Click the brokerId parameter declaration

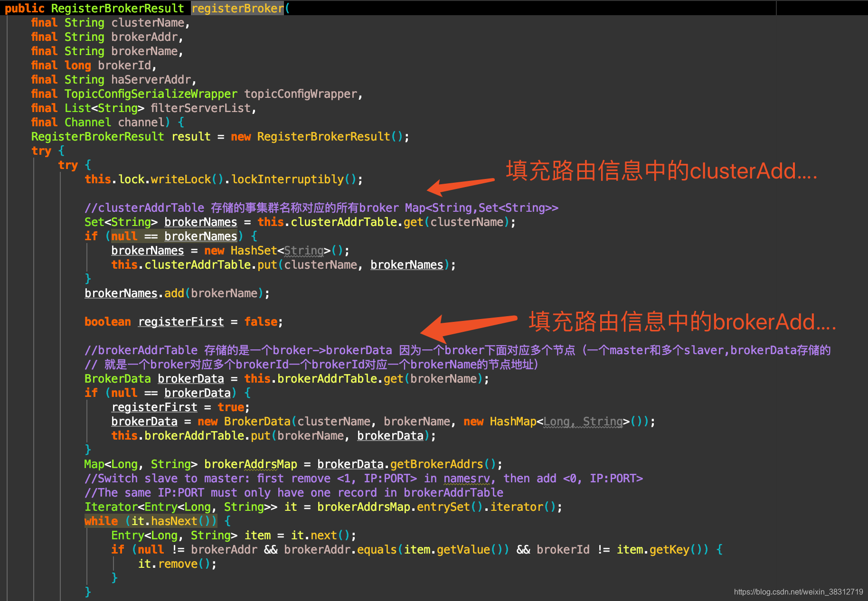pyautogui.click(x=94, y=65)
